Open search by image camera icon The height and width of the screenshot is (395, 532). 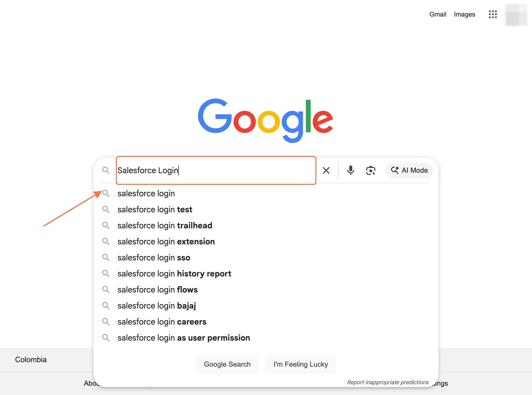[371, 170]
